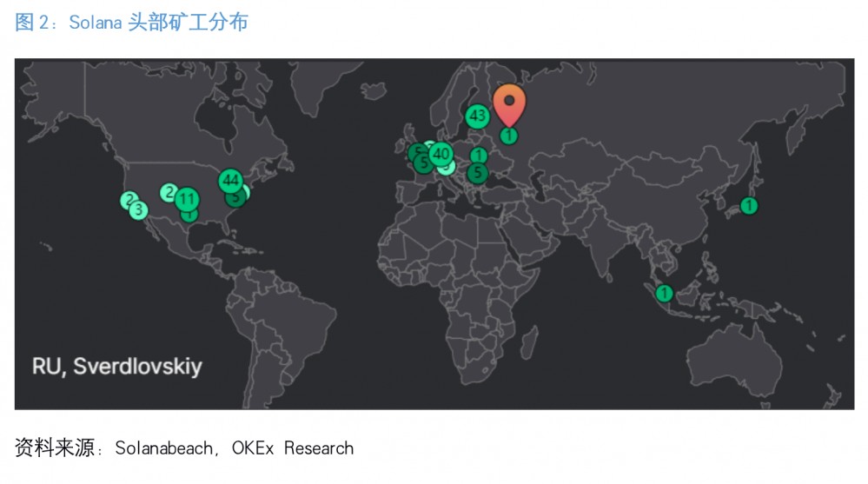This screenshot has width=868, height=484.
Task: Click the marker 2 left of marker 11
Action: [169, 192]
